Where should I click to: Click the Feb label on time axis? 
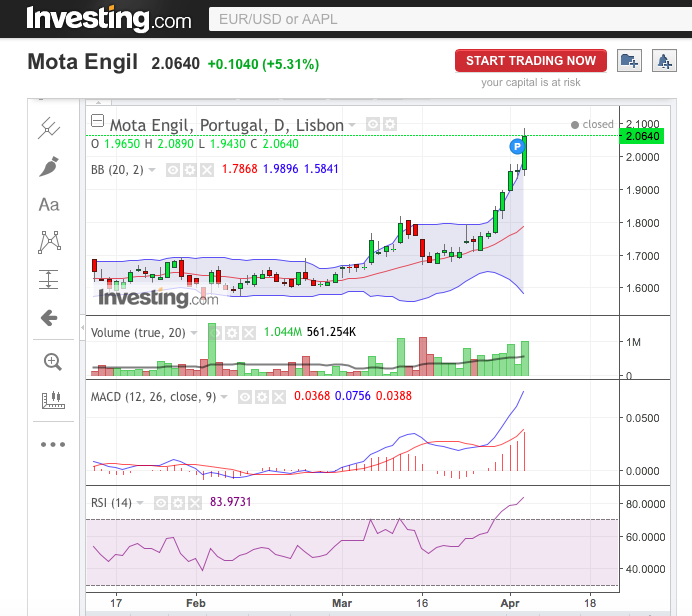click(x=196, y=603)
